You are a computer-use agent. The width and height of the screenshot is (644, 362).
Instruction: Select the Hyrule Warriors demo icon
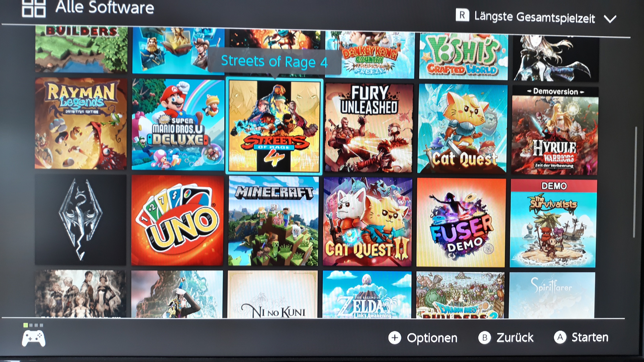554,130
